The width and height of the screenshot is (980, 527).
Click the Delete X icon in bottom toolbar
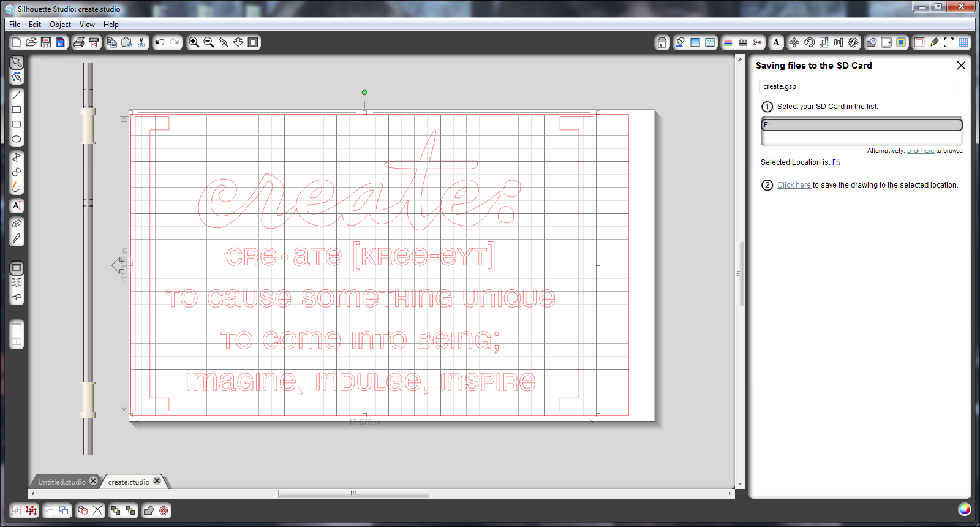pos(97,510)
